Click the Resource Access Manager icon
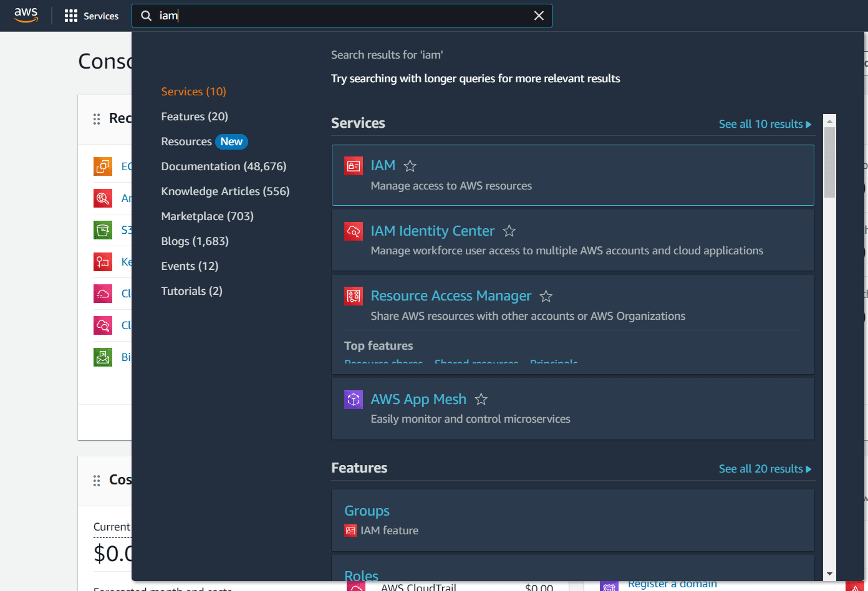The height and width of the screenshot is (591, 868). click(x=353, y=295)
